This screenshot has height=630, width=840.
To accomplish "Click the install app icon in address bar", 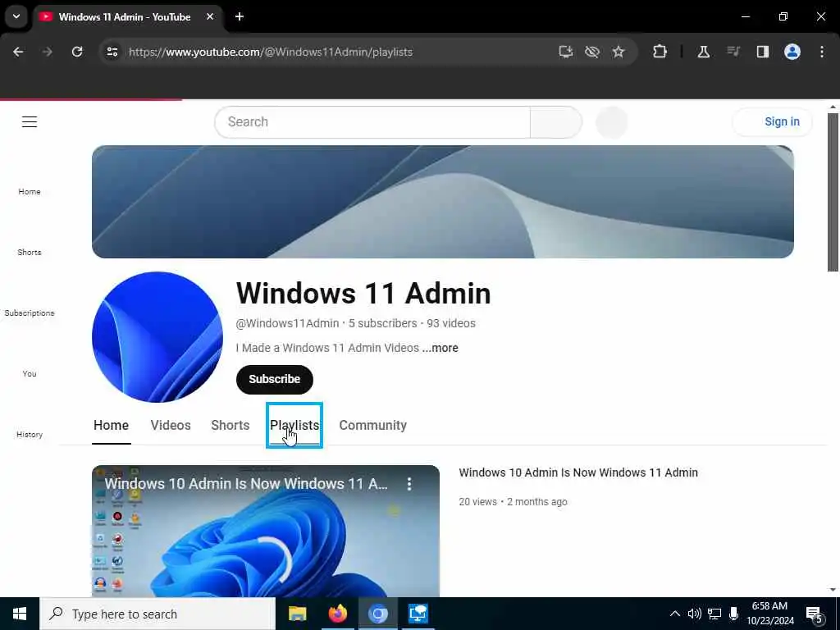I will [x=566, y=52].
